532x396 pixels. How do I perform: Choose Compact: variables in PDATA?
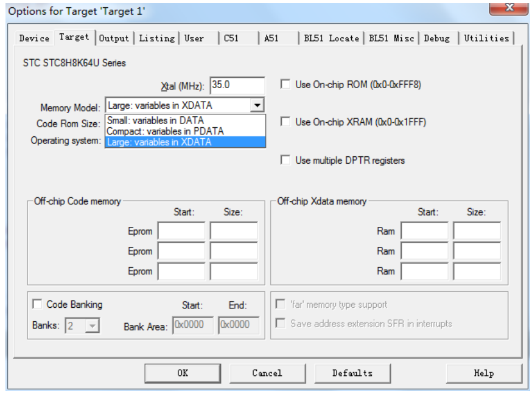coord(185,131)
